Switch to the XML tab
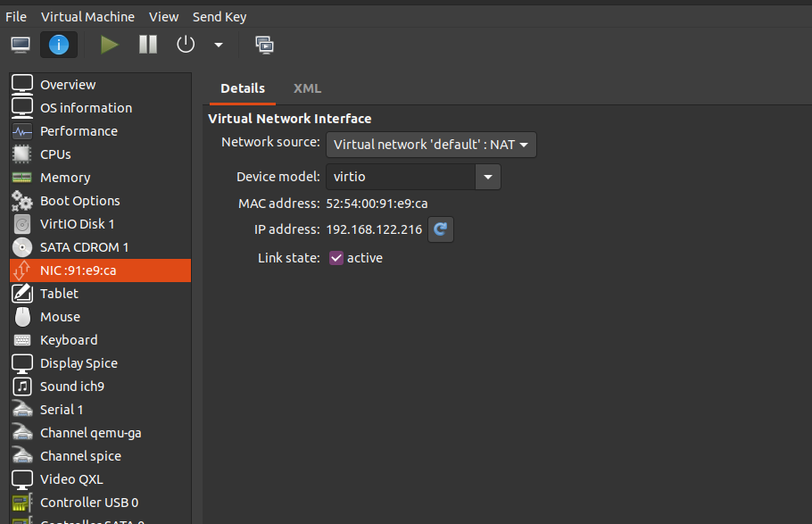Image resolution: width=812 pixels, height=524 pixels. [x=307, y=88]
